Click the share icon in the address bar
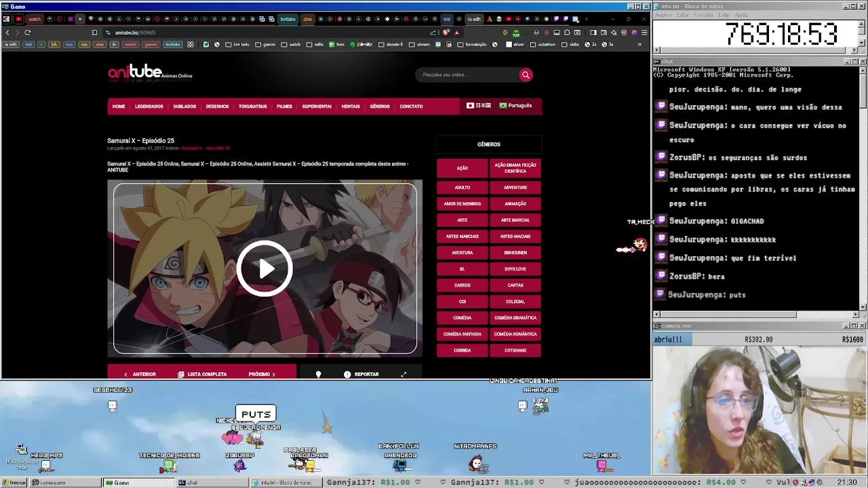Image resolution: width=868 pixels, height=488 pixels. point(433,33)
